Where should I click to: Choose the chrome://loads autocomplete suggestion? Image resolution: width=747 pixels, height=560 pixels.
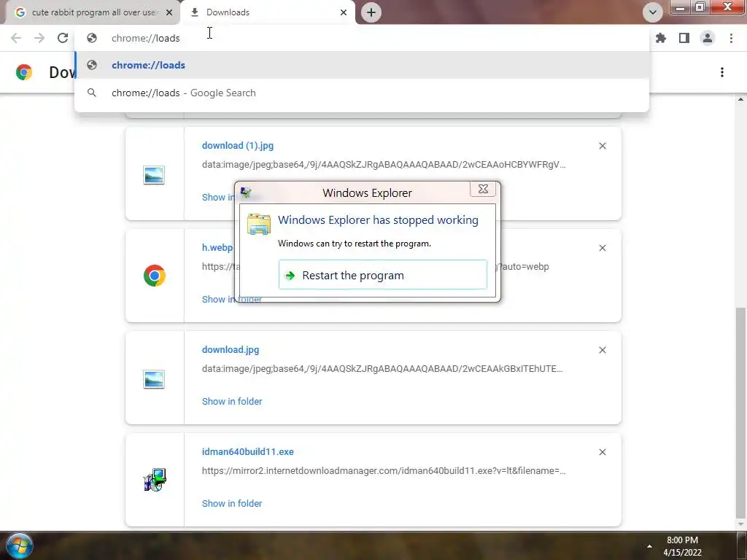click(x=362, y=65)
